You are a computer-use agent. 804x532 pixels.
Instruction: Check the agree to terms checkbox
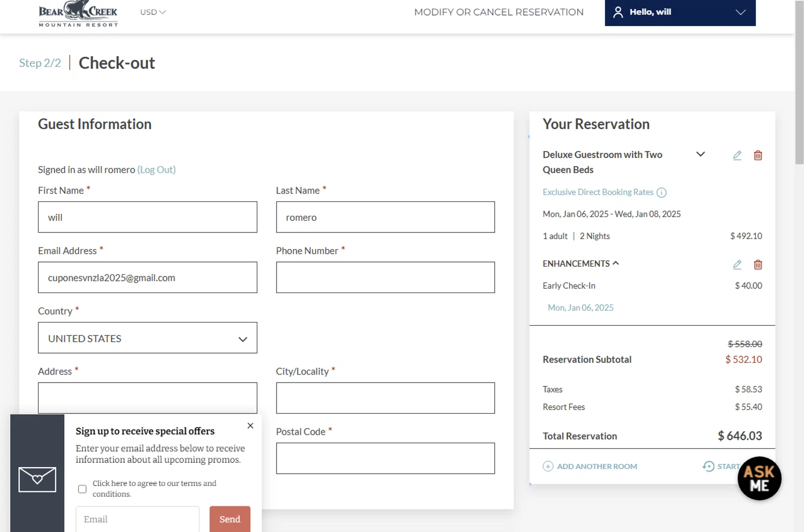point(82,489)
